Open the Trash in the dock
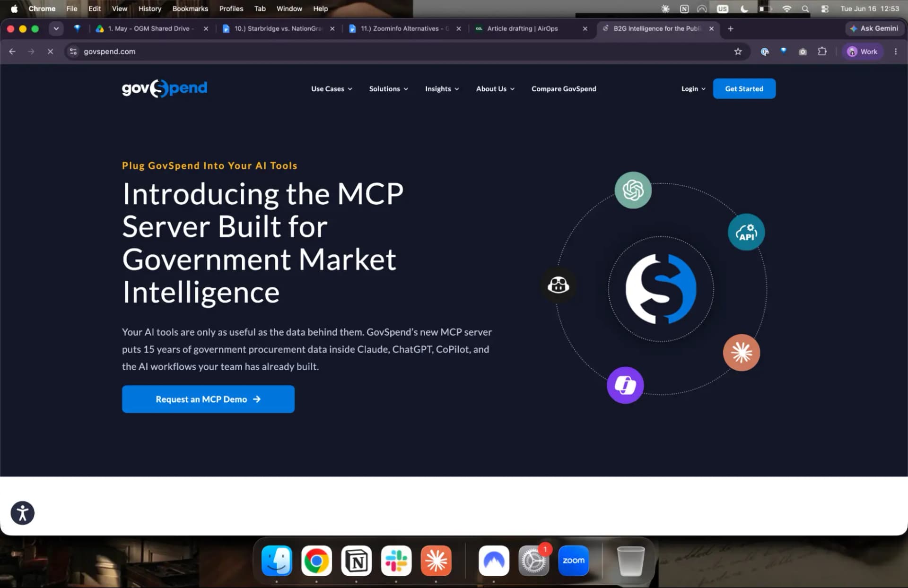 [x=631, y=561]
